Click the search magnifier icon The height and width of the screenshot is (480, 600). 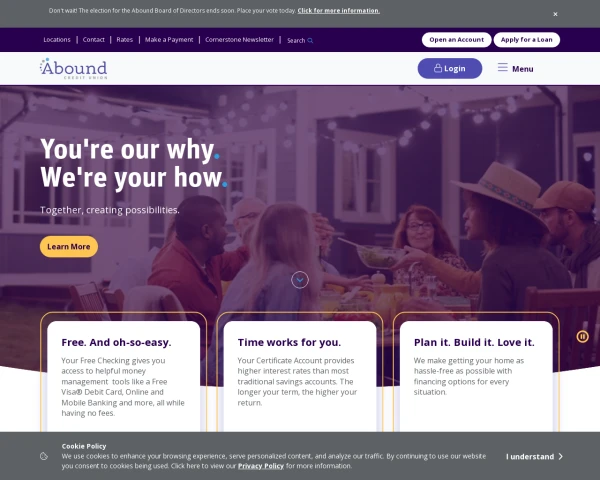coord(310,41)
